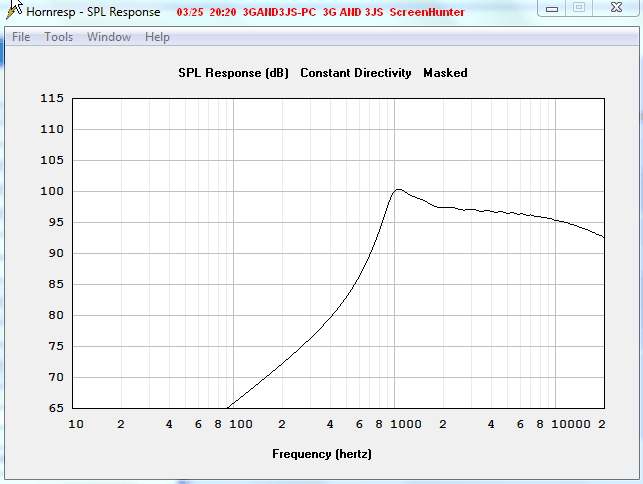Click the 'Hornresp - SPL Response' window title
643x484 pixels.
pyautogui.click(x=93, y=12)
